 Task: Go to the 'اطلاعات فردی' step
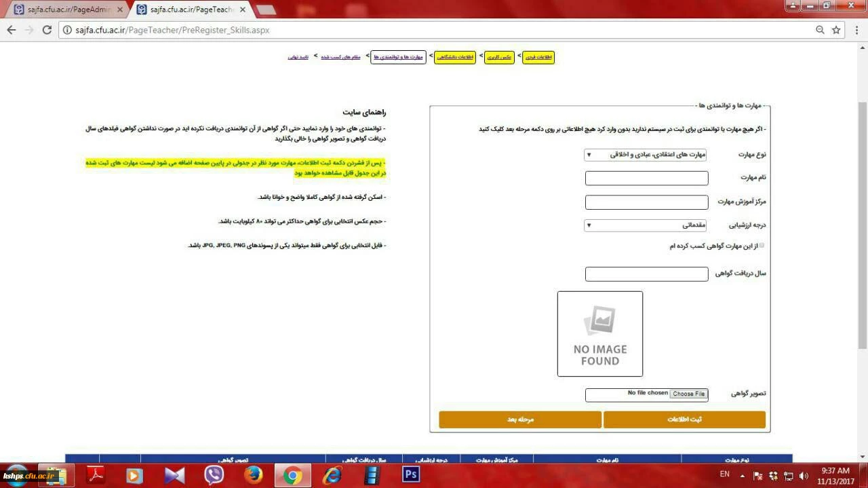coord(539,57)
